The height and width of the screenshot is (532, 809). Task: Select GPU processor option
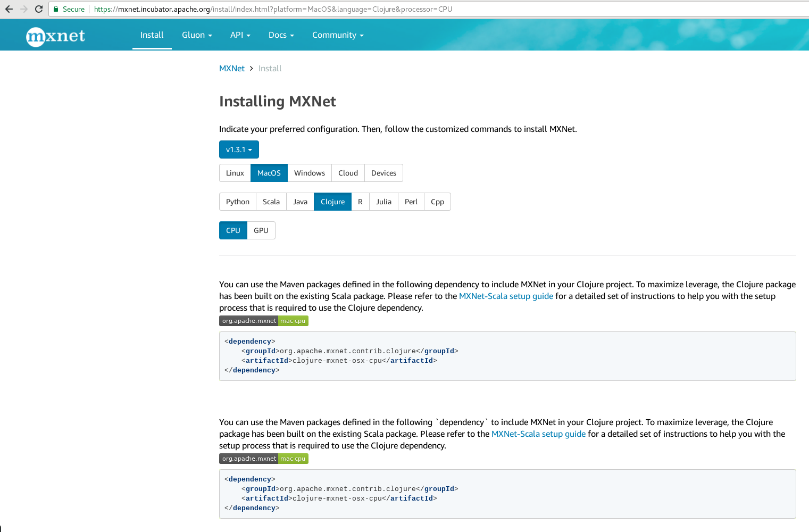pos(261,230)
